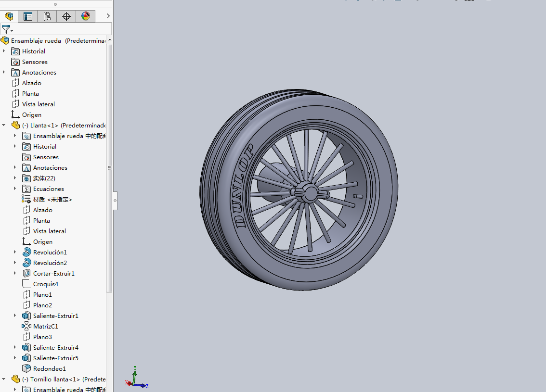Expand the top-level Historial folder
Image resolution: width=546 pixels, height=392 pixels.
(4, 51)
